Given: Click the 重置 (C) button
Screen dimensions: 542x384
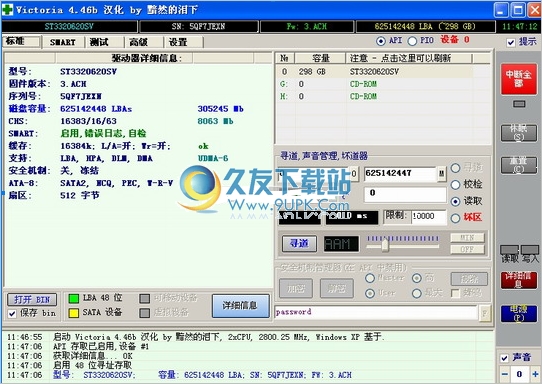Looking at the screenshot, I should [x=518, y=165].
